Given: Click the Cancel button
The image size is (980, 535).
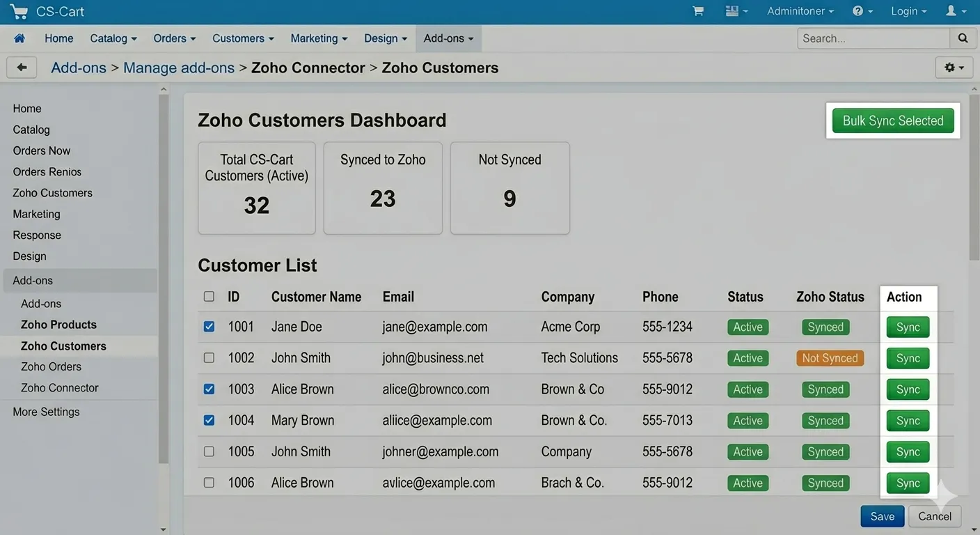Looking at the screenshot, I should [x=935, y=516].
